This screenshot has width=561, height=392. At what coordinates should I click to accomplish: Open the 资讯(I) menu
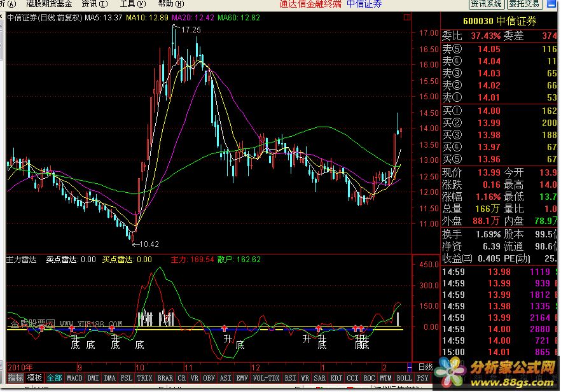(x=94, y=4)
